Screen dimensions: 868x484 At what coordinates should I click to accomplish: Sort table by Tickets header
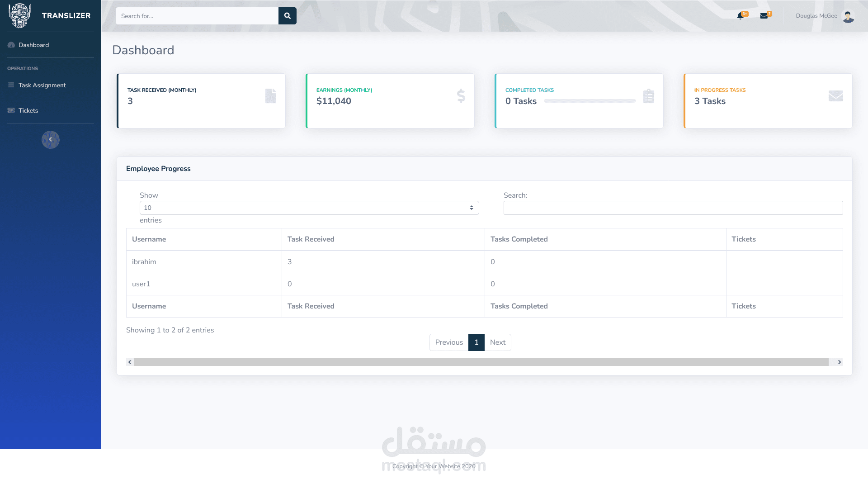point(784,239)
